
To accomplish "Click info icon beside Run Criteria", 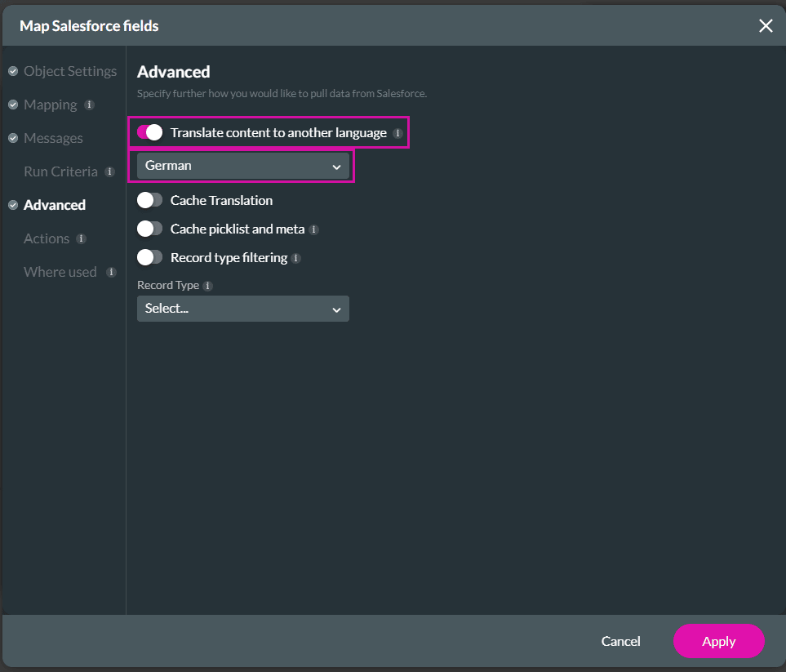I will (109, 172).
